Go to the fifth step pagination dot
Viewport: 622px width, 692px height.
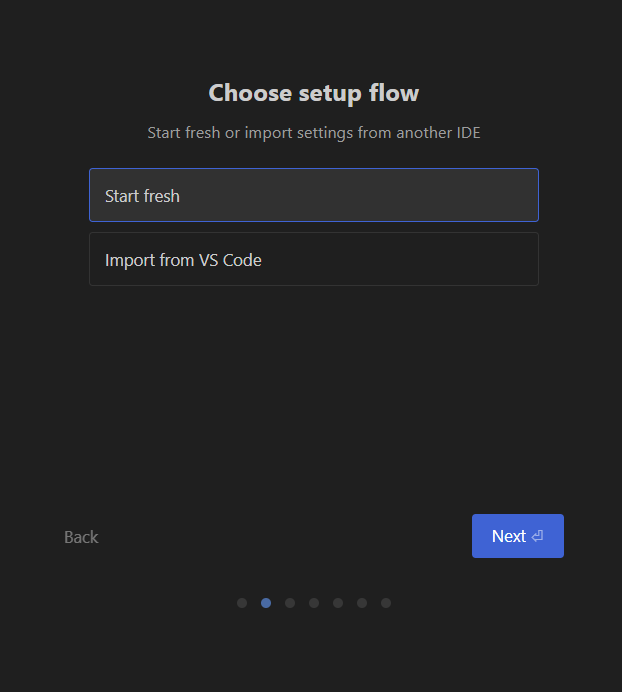(338, 603)
